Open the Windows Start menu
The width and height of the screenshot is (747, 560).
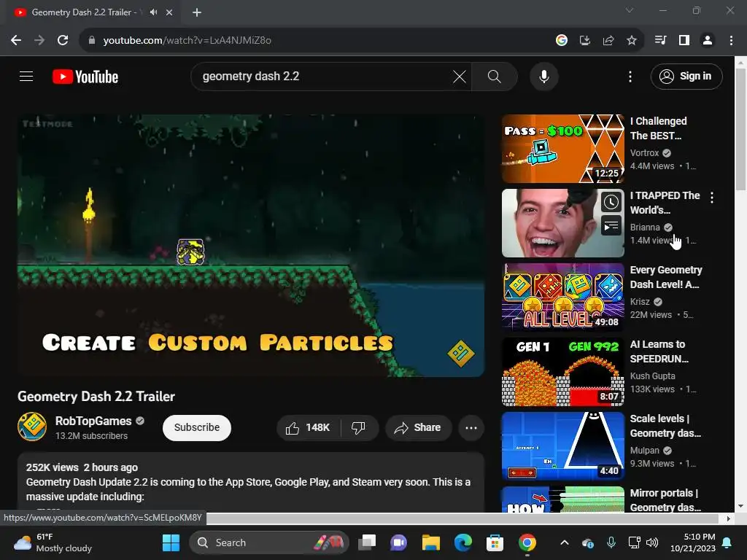click(171, 542)
